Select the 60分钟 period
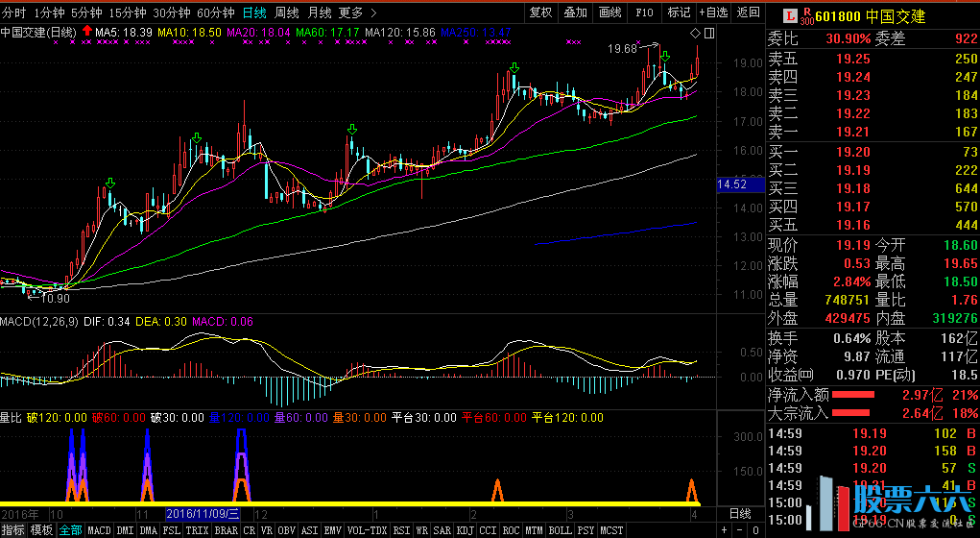Screen dimensions: 980x538 pos(216,12)
